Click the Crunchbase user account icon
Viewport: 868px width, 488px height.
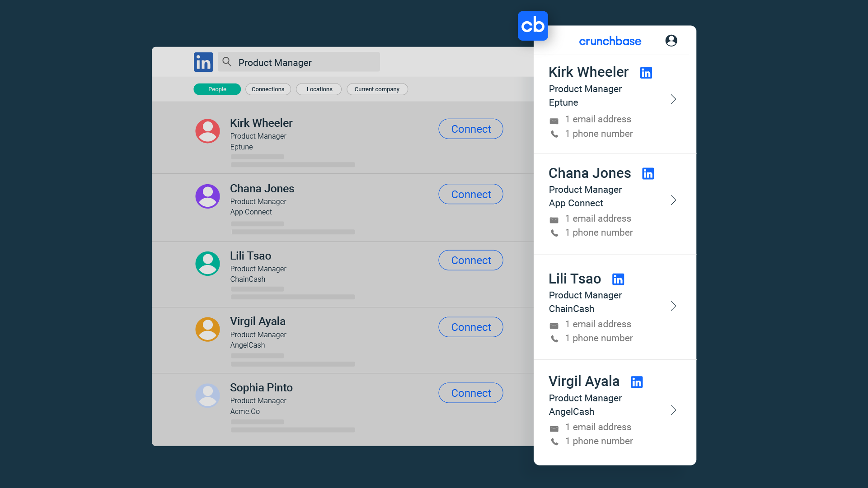pyautogui.click(x=671, y=40)
